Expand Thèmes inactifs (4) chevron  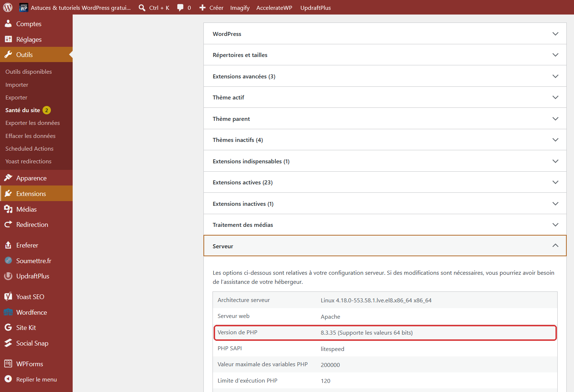click(555, 140)
